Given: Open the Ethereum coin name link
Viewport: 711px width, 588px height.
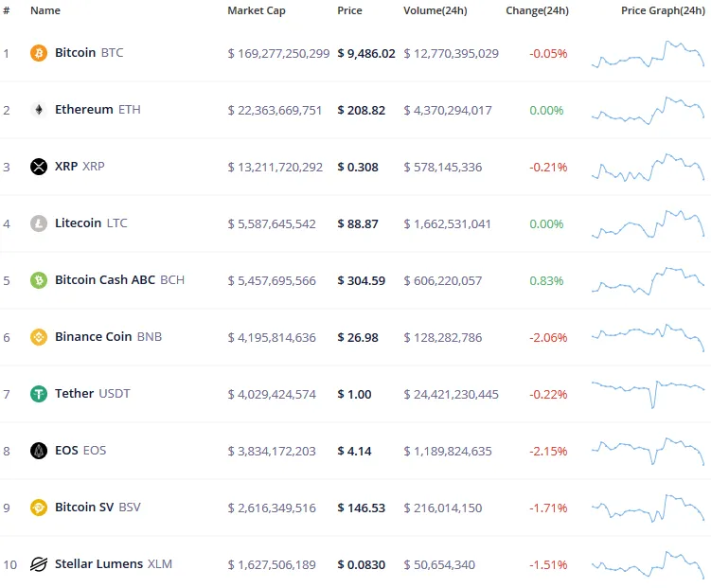Looking at the screenshot, I should coord(84,109).
